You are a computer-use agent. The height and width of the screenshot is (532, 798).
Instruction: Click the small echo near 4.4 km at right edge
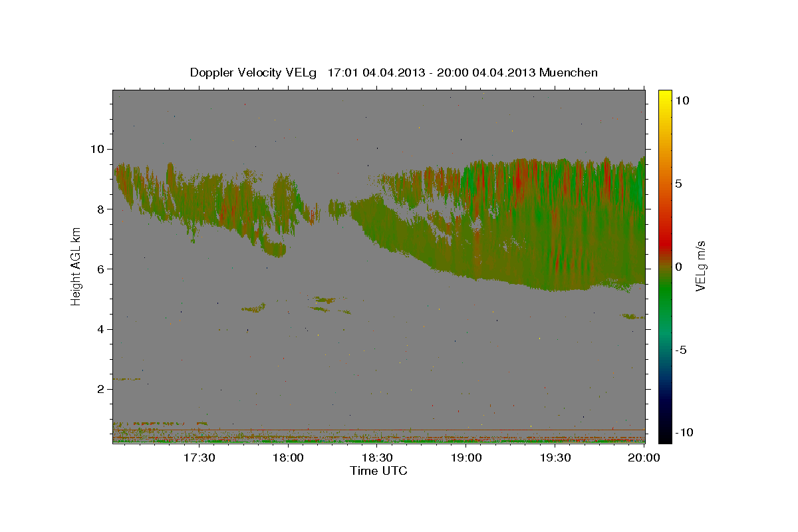633,317
